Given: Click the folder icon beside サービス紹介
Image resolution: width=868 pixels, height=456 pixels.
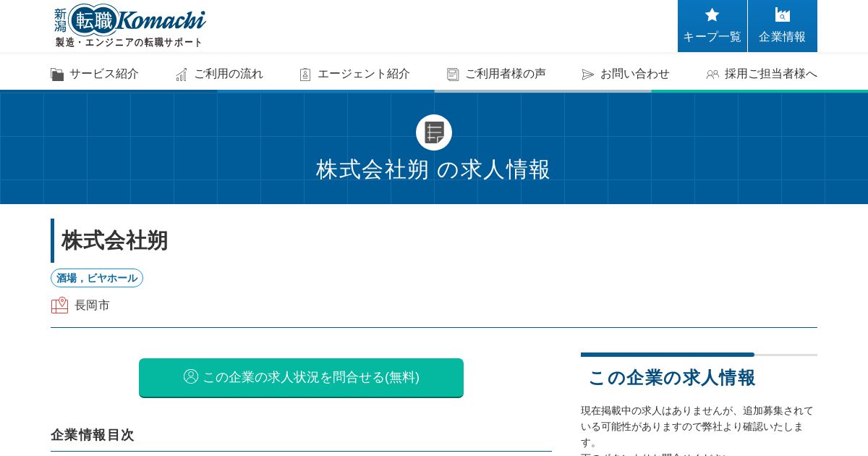Looking at the screenshot, I should (57, 74).
